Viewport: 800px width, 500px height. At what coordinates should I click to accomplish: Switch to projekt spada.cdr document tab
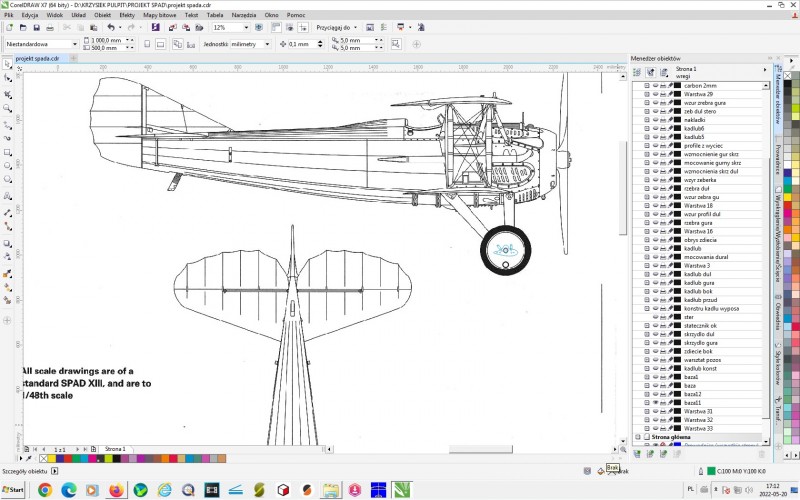point(37,59)
